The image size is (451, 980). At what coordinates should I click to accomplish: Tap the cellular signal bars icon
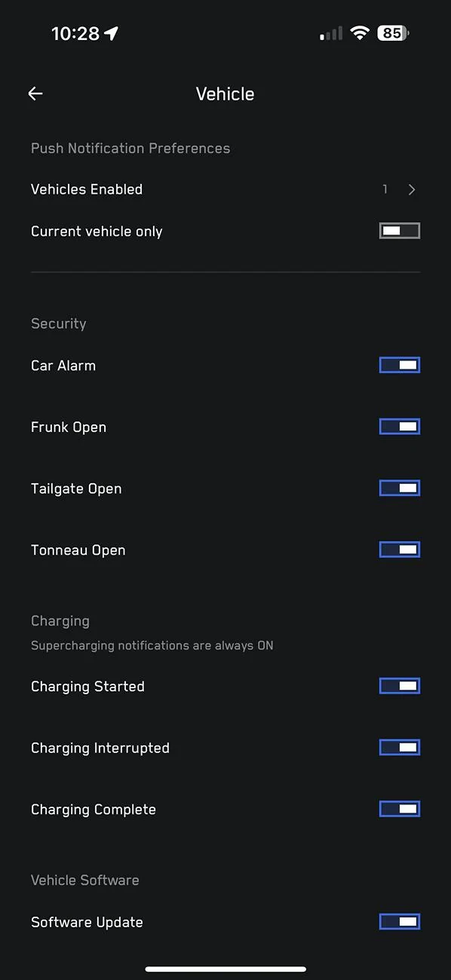point(331,34)
